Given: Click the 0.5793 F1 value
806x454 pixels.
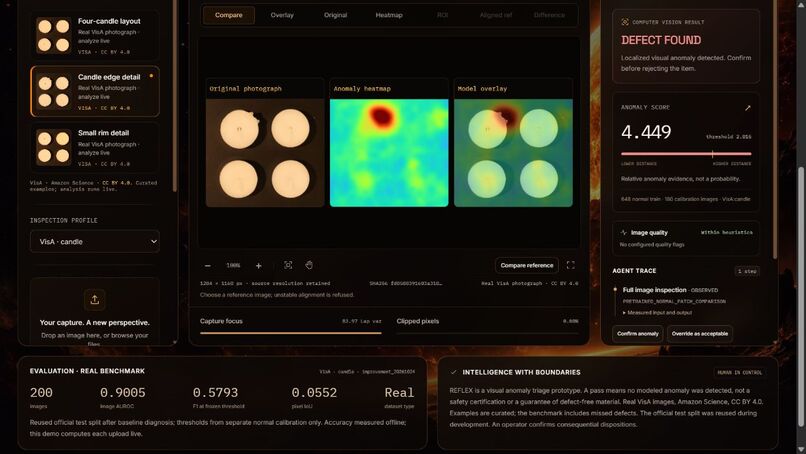Looking at the screenshot, I should tap(215, 393).
